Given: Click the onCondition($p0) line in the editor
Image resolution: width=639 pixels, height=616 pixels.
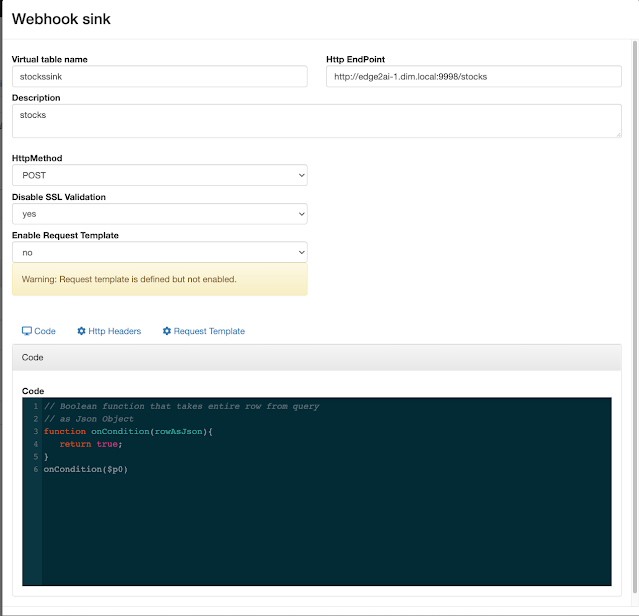Looking at the screenshot, I should click(86, 469).
